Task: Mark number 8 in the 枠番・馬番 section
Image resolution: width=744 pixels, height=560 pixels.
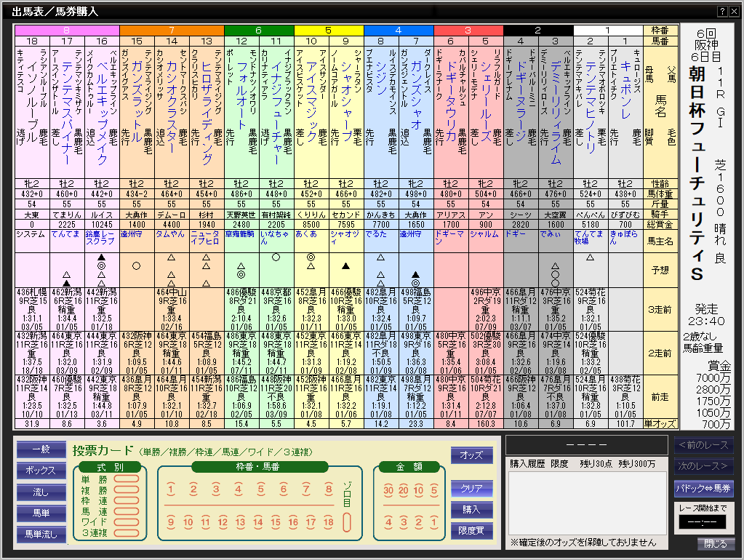Action: coord(328,489)
